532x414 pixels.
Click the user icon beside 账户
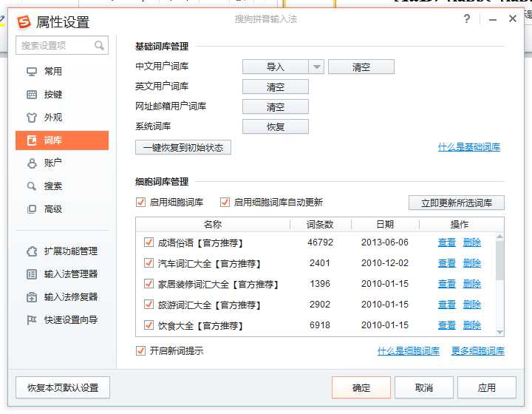(32, 163)
